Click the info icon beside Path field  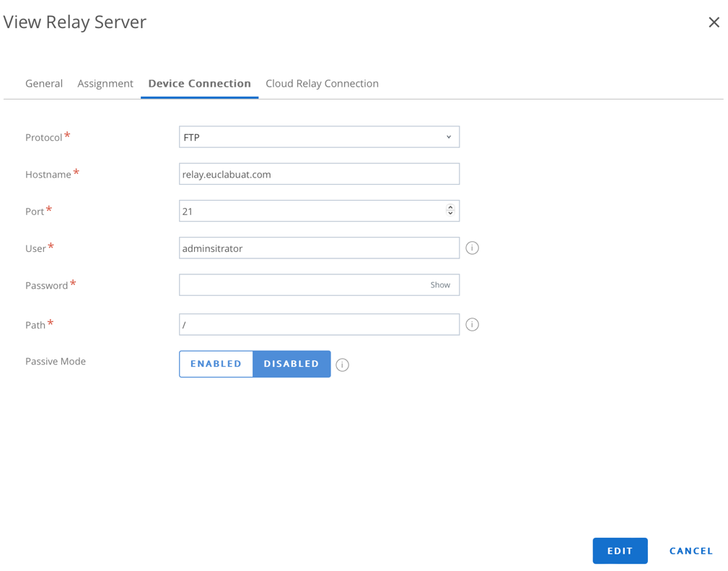click(472, 325)
